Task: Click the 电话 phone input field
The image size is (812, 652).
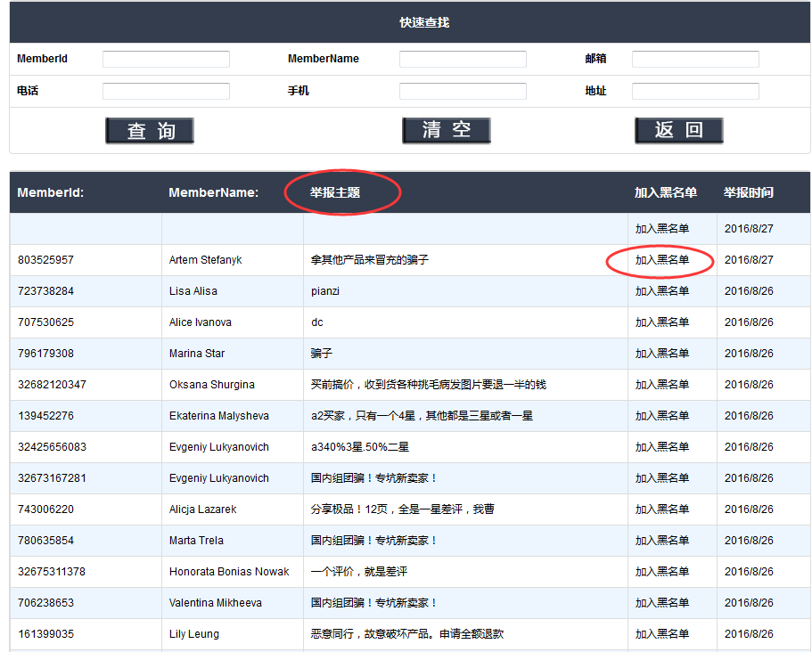Action: click(166, 92)
